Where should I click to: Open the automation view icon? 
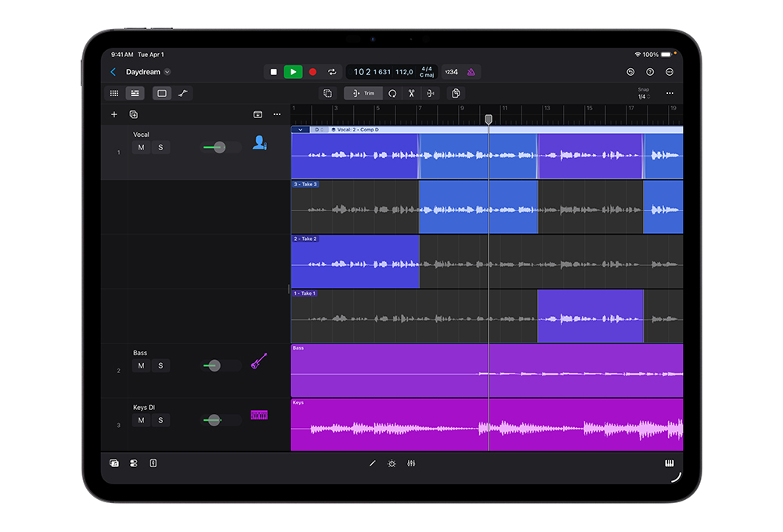point(184,93)
